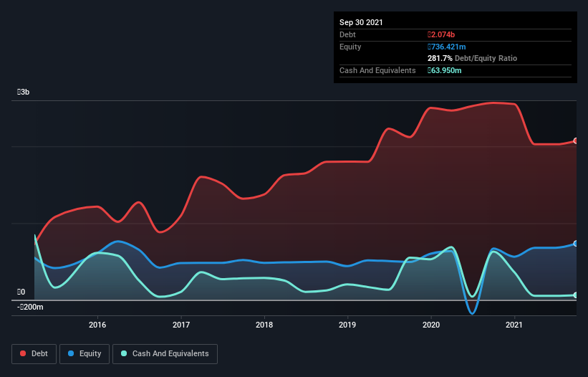Select the teal Cash endpoint marker
The height and width of the screenshot is (377, 588).
click(x=576, y=295)
